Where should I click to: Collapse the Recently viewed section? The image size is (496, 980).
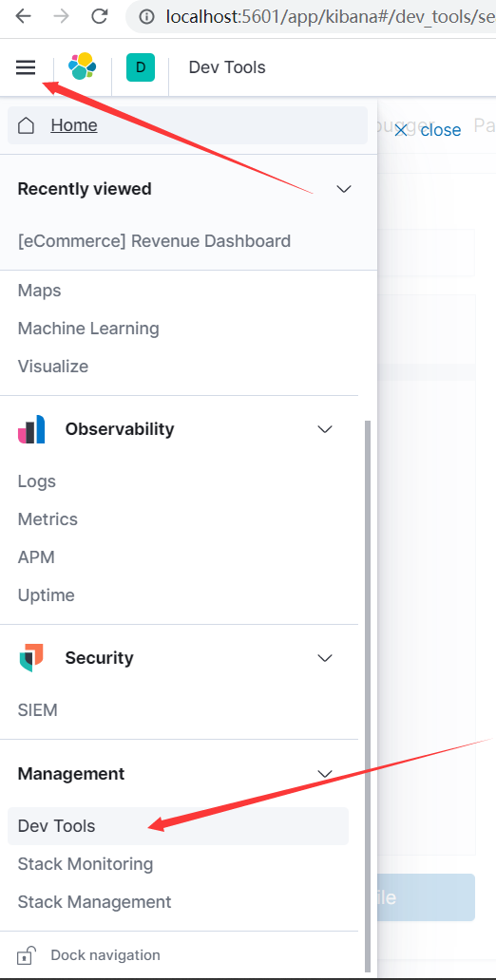pos(344,189)
